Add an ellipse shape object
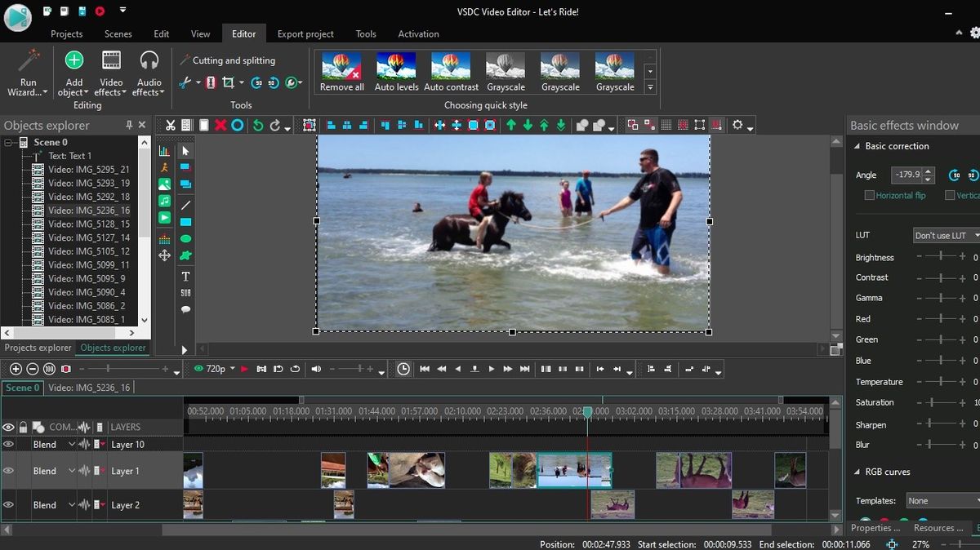The image size is (980, 550). (x=185, y=237)
